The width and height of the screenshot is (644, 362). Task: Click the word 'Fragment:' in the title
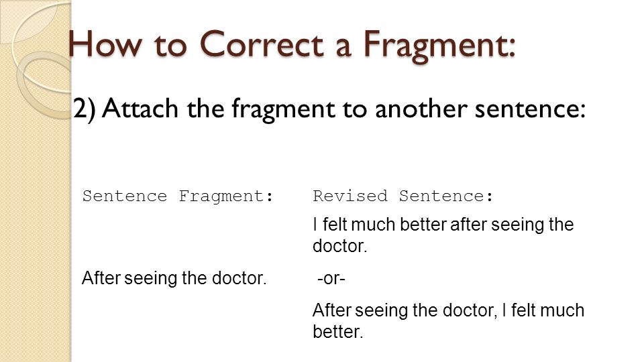(x=439, y=46)
